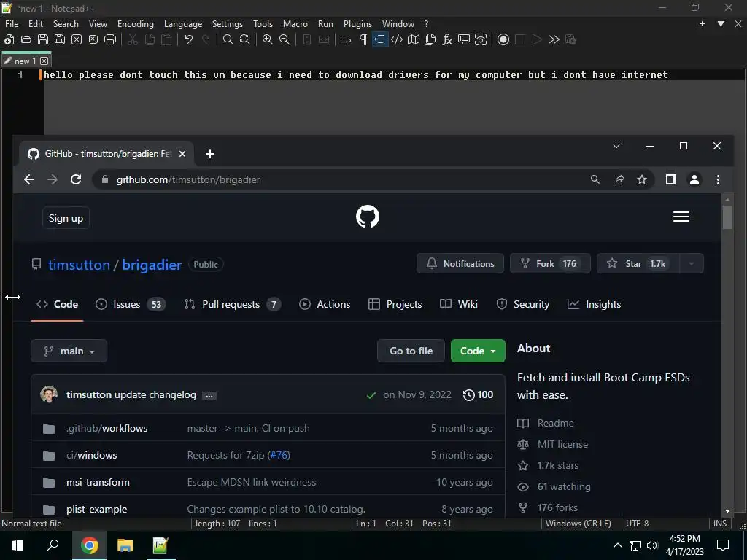747x560 pixels.
Task: Open brigadier repository link
Action: (152, 265)
